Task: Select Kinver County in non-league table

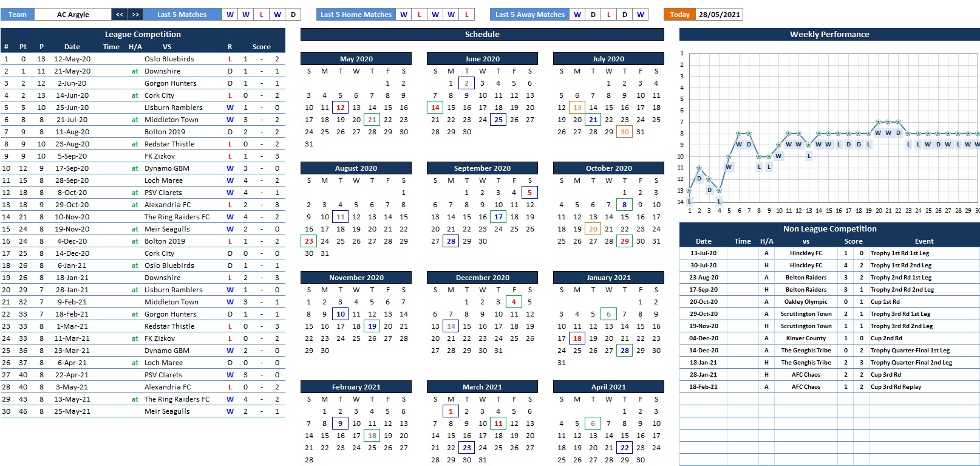Action: click(x=806, y=338)
